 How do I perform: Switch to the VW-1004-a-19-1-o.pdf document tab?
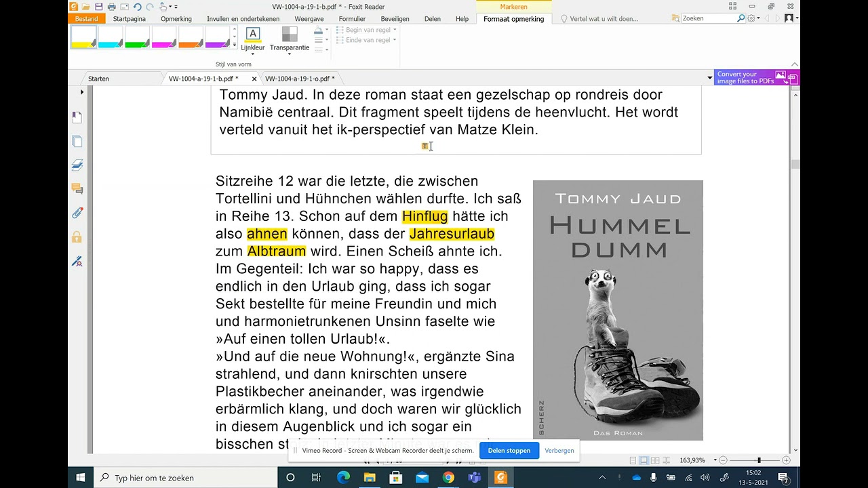point(300,79)
